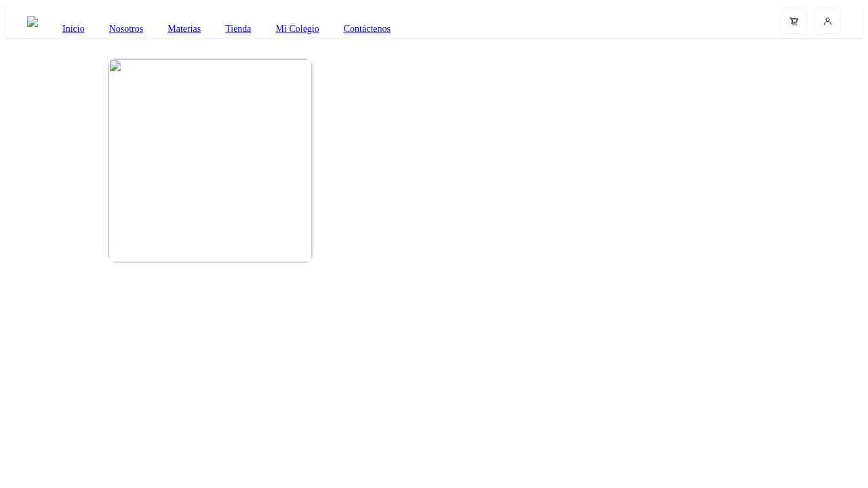
Task: Navigate to the store via Tienda
Action: tap(238, 28)
